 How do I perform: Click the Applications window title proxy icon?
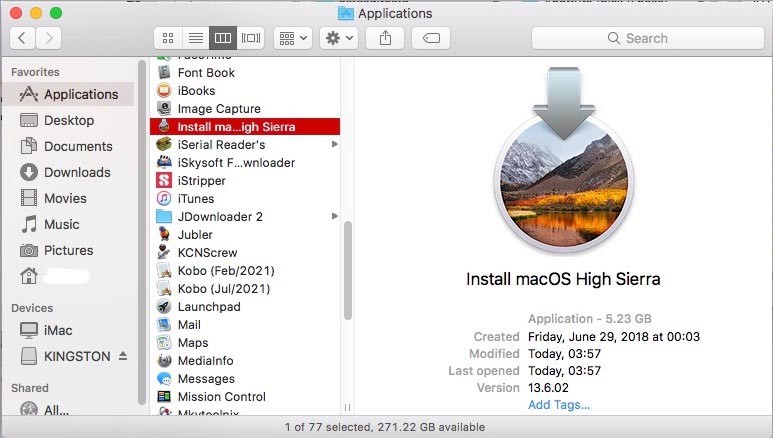[x=346, y=13]
